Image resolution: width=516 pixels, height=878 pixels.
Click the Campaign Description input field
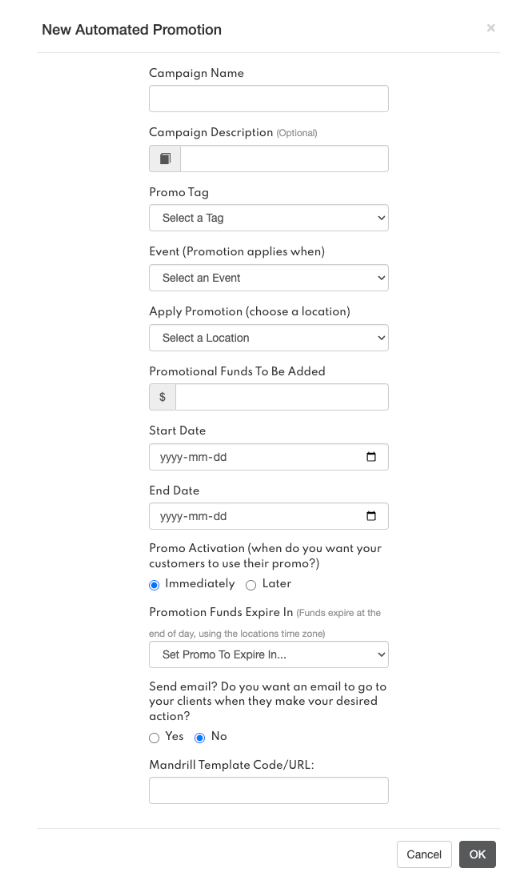click(284, 159)
